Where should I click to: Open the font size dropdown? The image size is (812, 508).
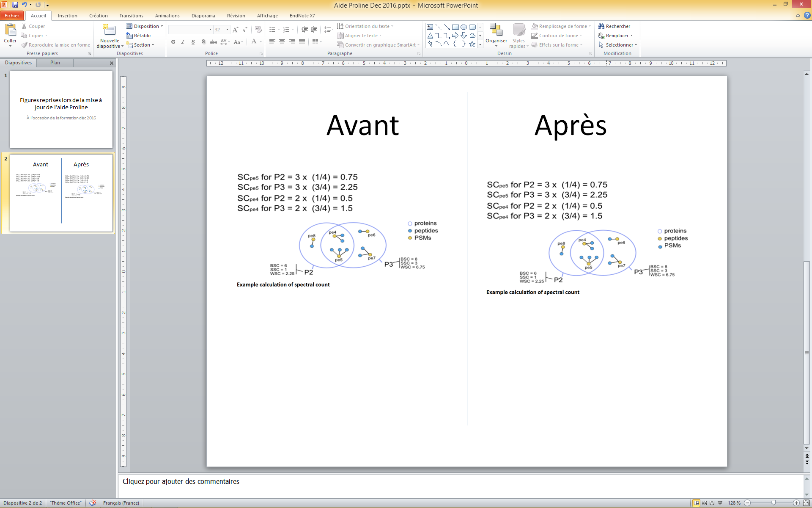tap(227, 30)
